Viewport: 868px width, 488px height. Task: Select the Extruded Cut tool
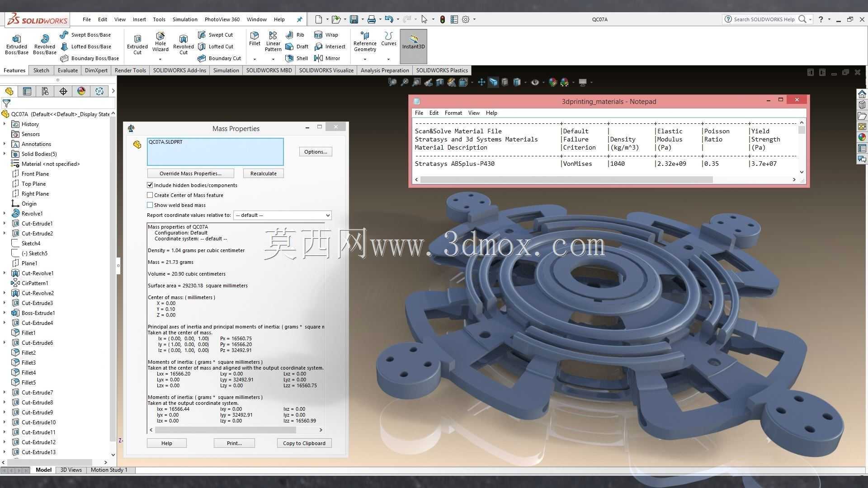tap(137, 44)
